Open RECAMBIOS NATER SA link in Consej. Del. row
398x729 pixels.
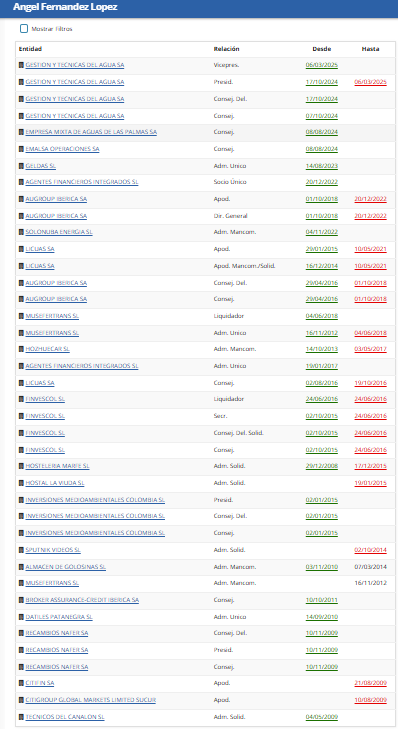click(x=56, y=633)
